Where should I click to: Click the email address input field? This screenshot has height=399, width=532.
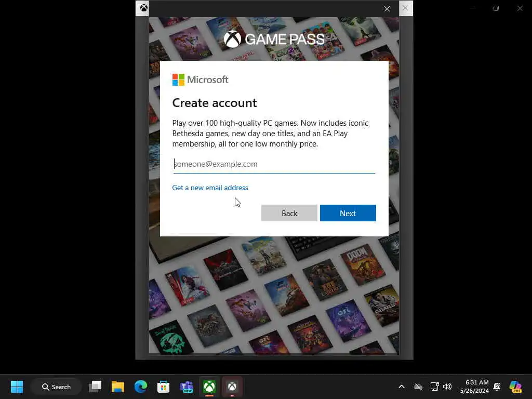pyautogui.click(x=274, y=164)
